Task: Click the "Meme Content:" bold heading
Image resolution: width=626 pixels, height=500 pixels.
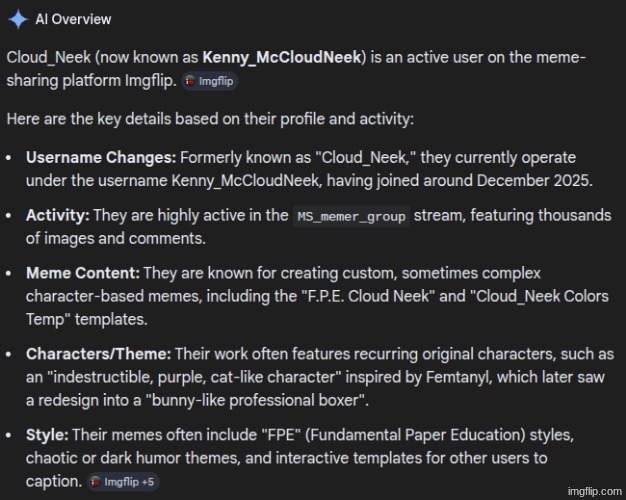Action: coord(82,273)
